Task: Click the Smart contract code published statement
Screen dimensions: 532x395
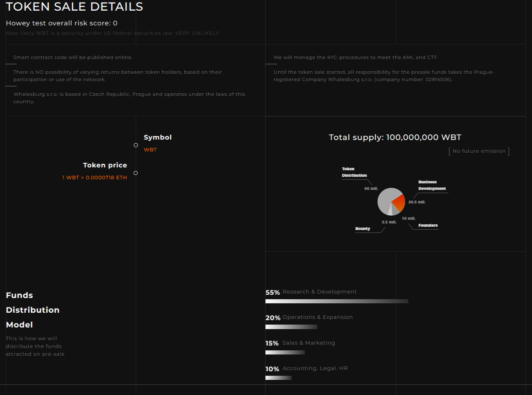Action: [73, 58]
